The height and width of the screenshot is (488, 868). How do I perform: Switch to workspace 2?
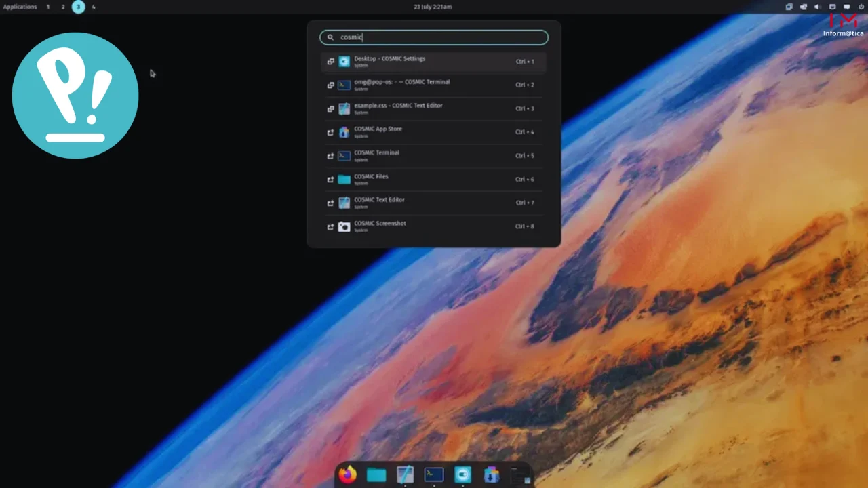(x=63, y=7)
